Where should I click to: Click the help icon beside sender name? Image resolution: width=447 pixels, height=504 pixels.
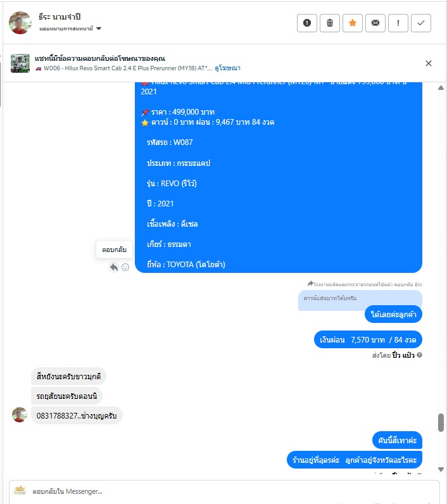pos(419,355)
